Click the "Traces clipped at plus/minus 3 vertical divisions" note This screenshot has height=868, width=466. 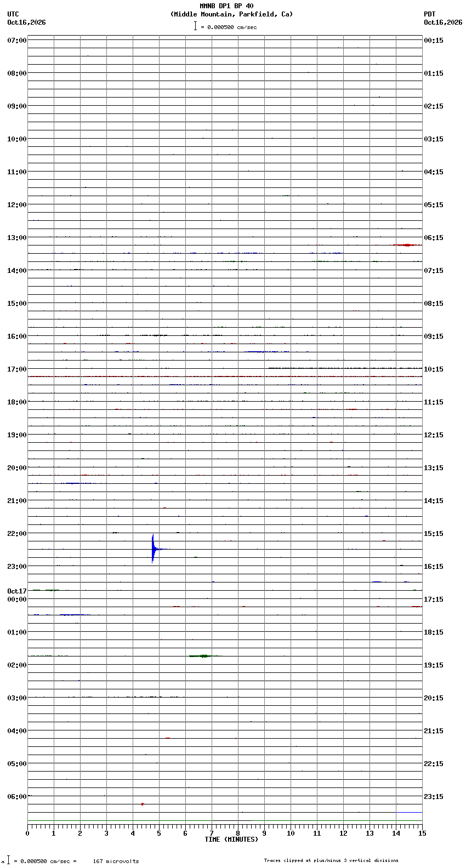click(x=331, y=860)
